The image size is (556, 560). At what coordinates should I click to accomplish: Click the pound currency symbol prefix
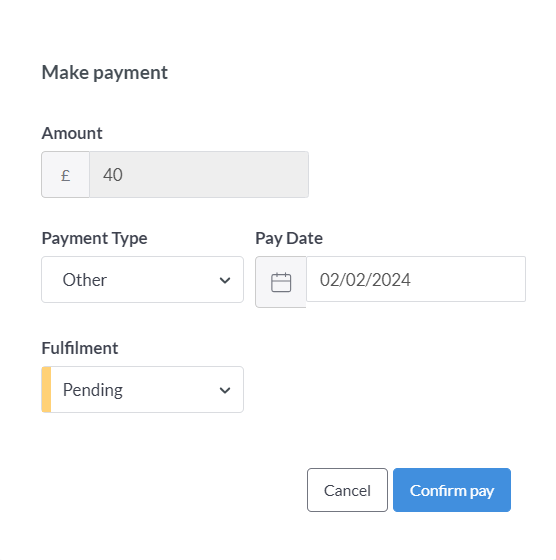tap(65, 175)
